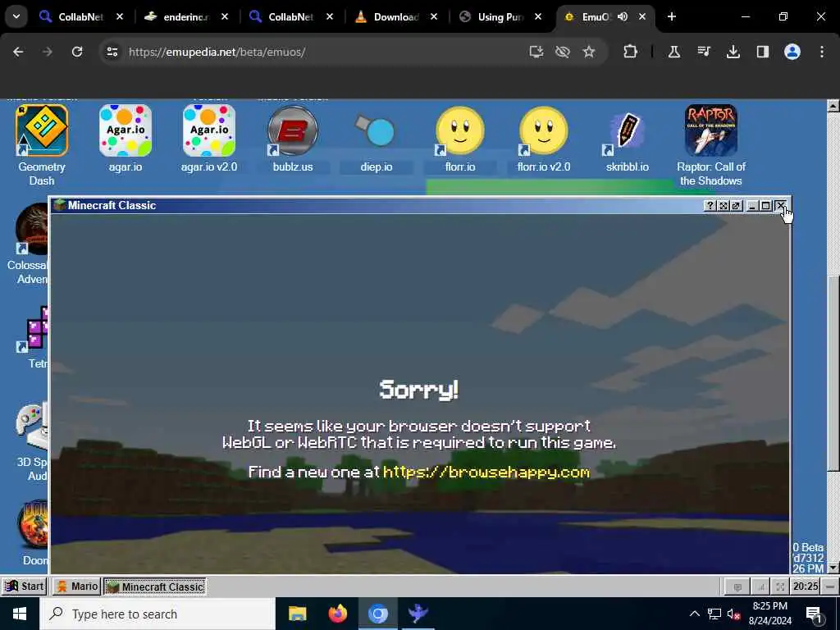The width and height of the screenshot is (840, 630).
Task: Switch to the enderinc browser tab
Action: click(x=186, y=17)
